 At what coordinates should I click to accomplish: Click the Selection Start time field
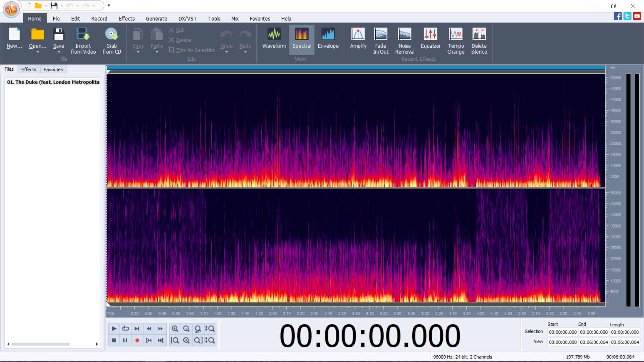562,332
